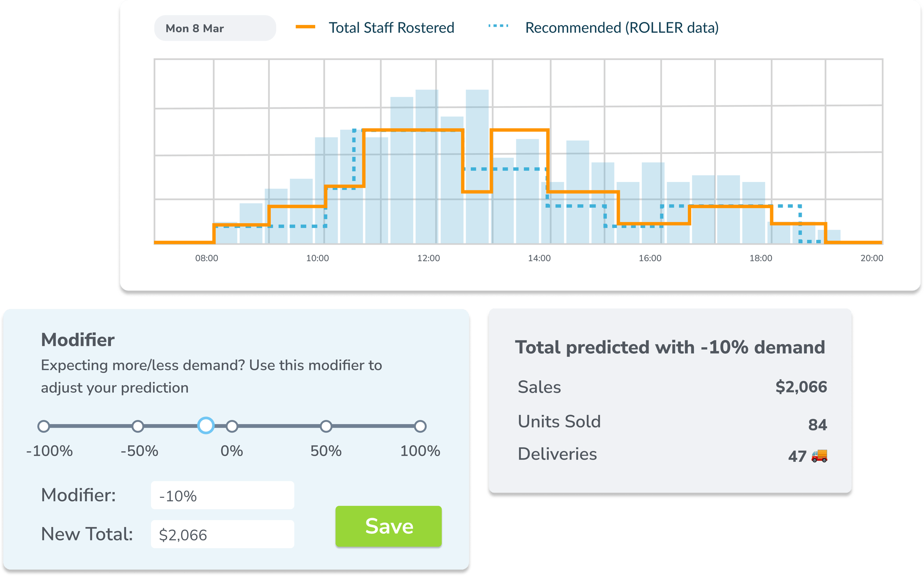The height and width of the screenshot is (576, 924).
Task: Click the New Total input field
Action: (222, 534)
